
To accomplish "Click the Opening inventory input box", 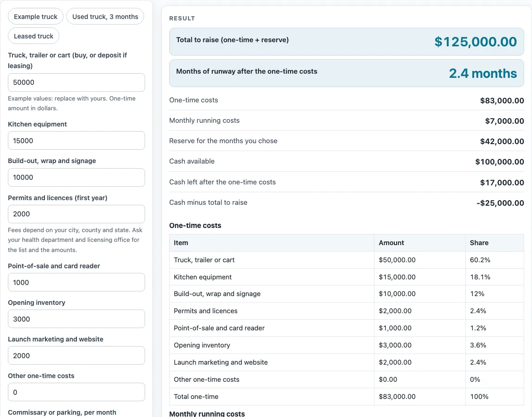I will [x=76, y=319].
